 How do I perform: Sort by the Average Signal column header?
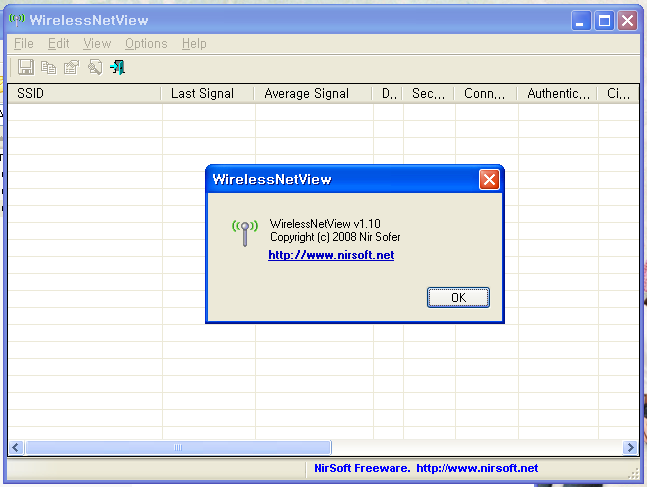tap(313, 93)
